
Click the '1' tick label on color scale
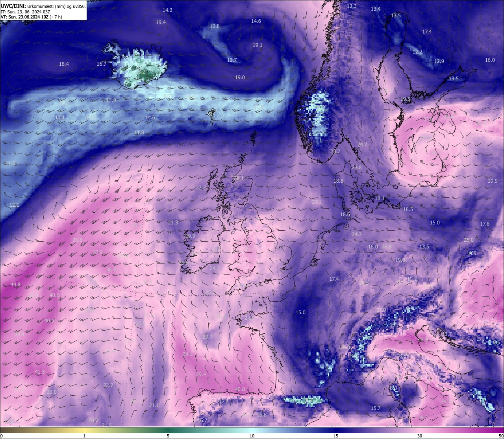[84, 436]
